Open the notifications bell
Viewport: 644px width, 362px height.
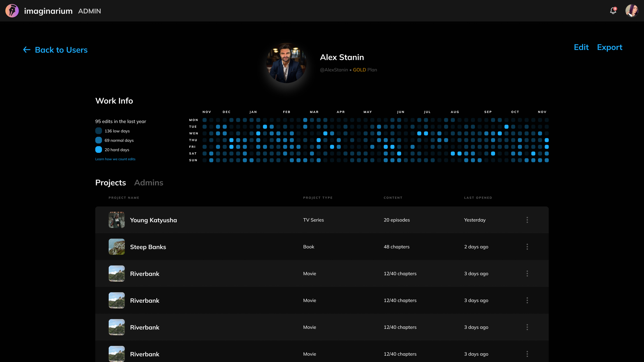tap(613, 11)
